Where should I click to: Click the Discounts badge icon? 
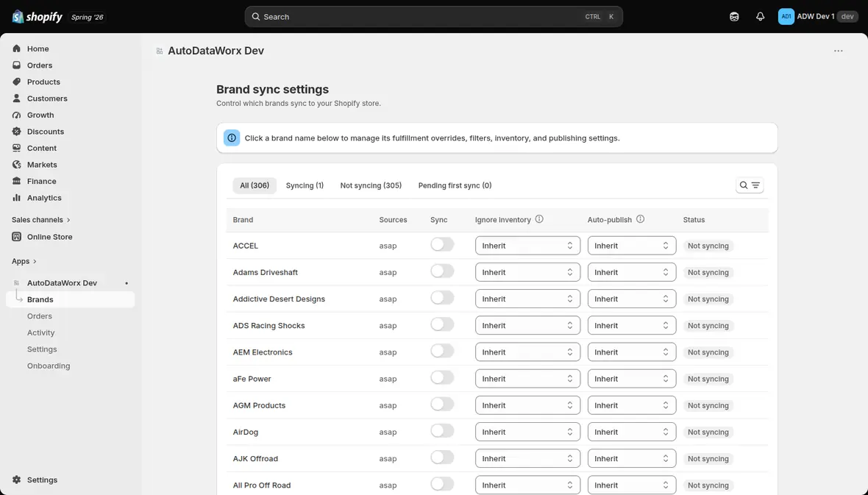tap(17, 132)
